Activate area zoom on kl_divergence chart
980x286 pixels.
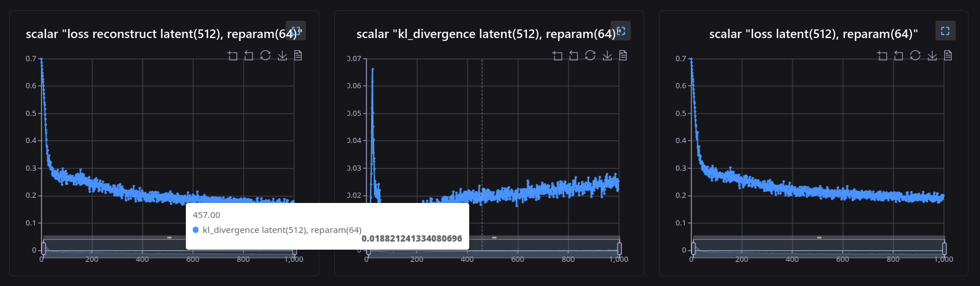557,55
